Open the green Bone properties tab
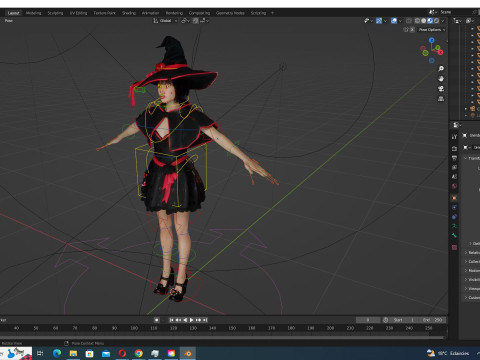This screenshot has width=480, height=360. point(454,235)
